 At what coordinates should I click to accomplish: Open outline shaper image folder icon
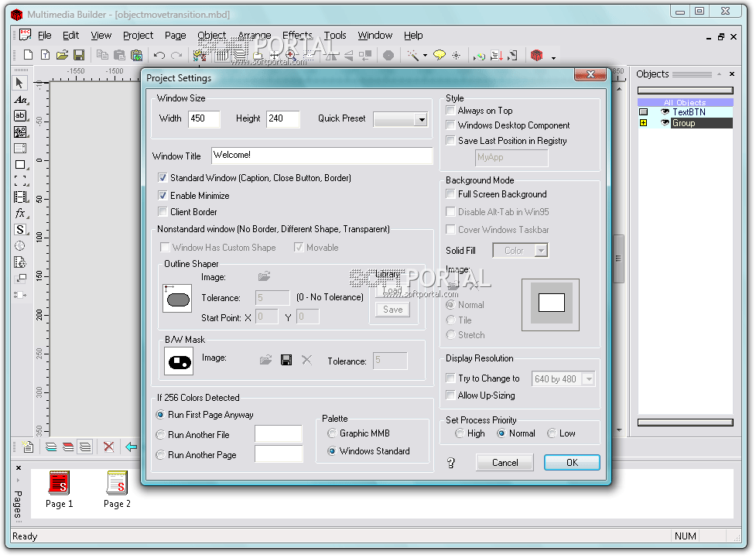click(x=265, y=276)
